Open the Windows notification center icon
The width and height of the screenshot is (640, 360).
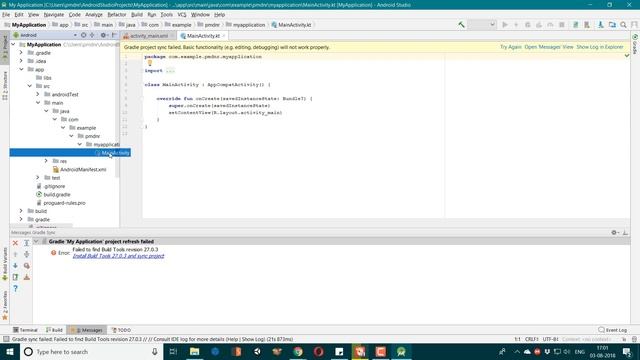627,351
